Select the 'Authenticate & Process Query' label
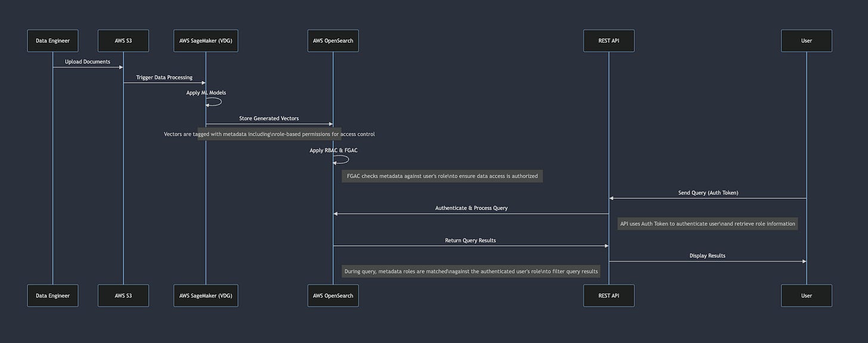This screenshot has height=343, width=868. click(x=472, y=208)
